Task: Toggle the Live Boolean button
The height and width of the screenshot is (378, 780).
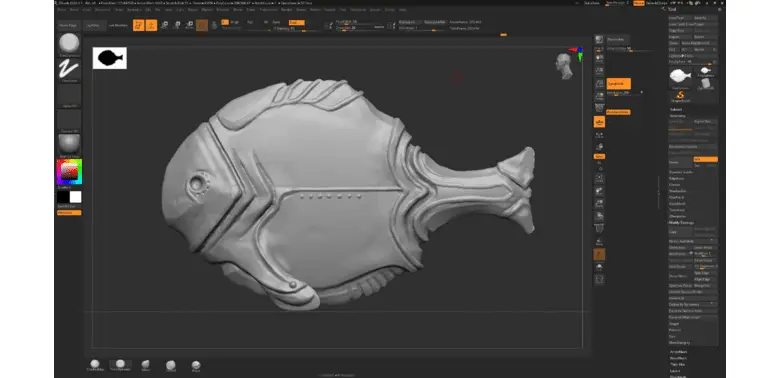Action: pos(118,25)
